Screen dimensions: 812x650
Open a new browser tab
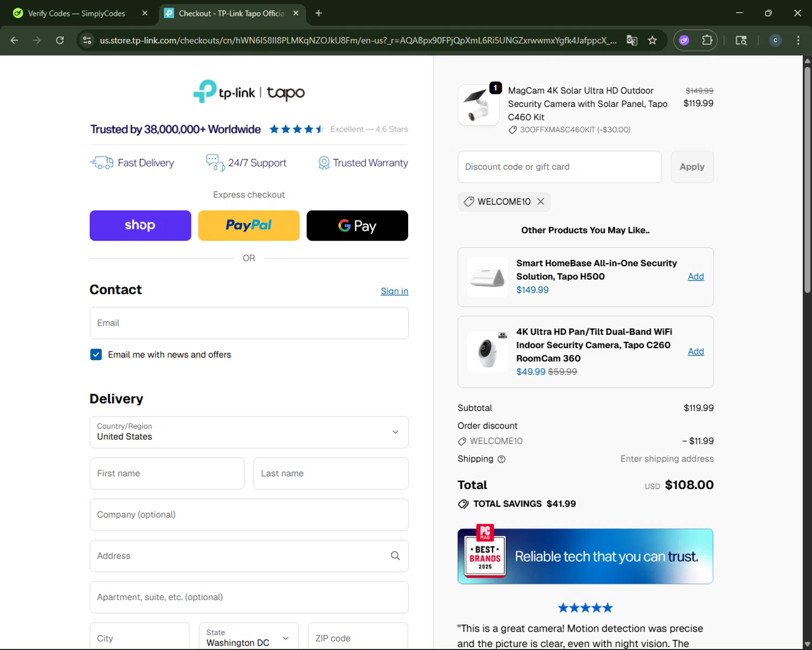pyautogui.click(x=318, y=13)
